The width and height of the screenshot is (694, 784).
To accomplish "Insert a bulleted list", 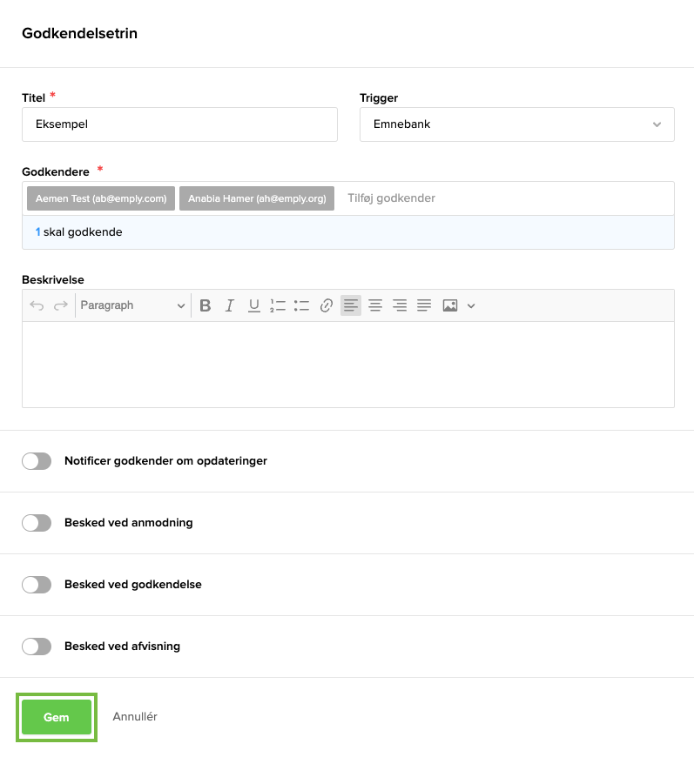I will click(302, 305).
